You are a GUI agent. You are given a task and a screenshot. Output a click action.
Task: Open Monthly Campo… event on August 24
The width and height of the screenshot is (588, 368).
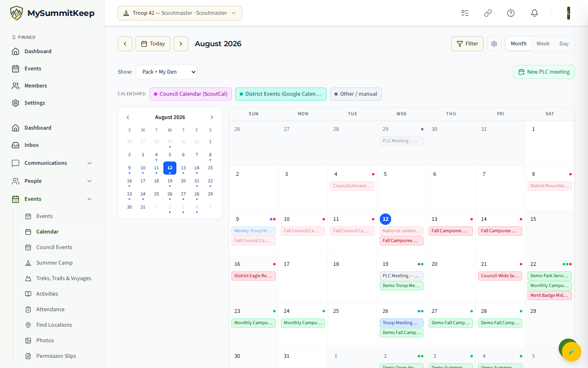303,323
